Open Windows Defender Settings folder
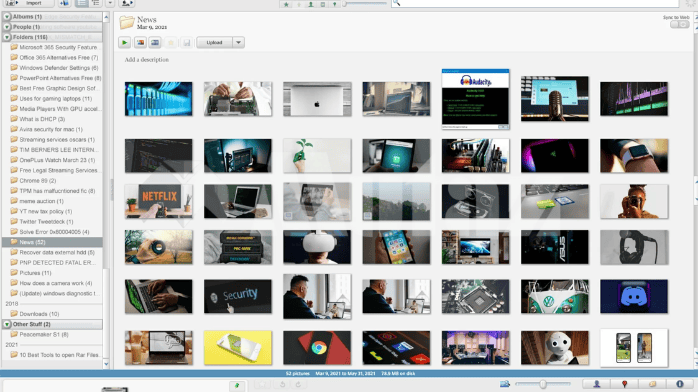698x392 pixels. [53, 68]
